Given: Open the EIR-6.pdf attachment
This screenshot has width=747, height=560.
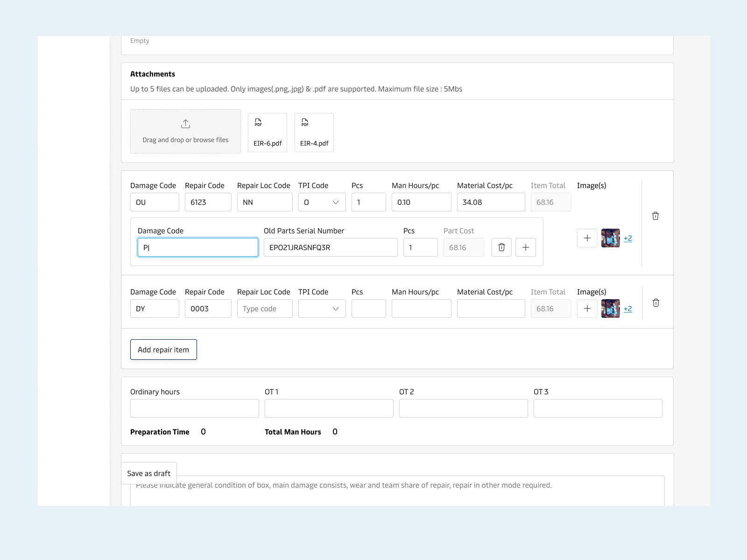Looking at the screenshot, I should (268, 133).
